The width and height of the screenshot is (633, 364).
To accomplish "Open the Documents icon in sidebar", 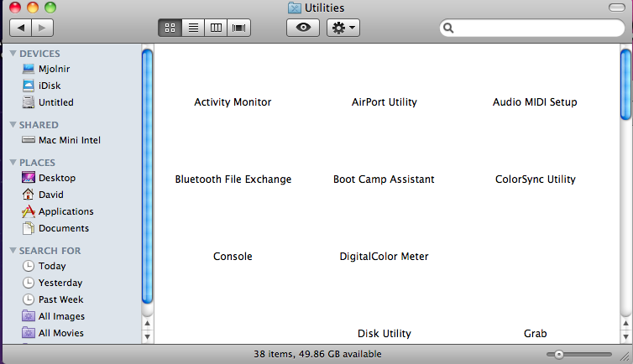I will (x=29, y=228).
